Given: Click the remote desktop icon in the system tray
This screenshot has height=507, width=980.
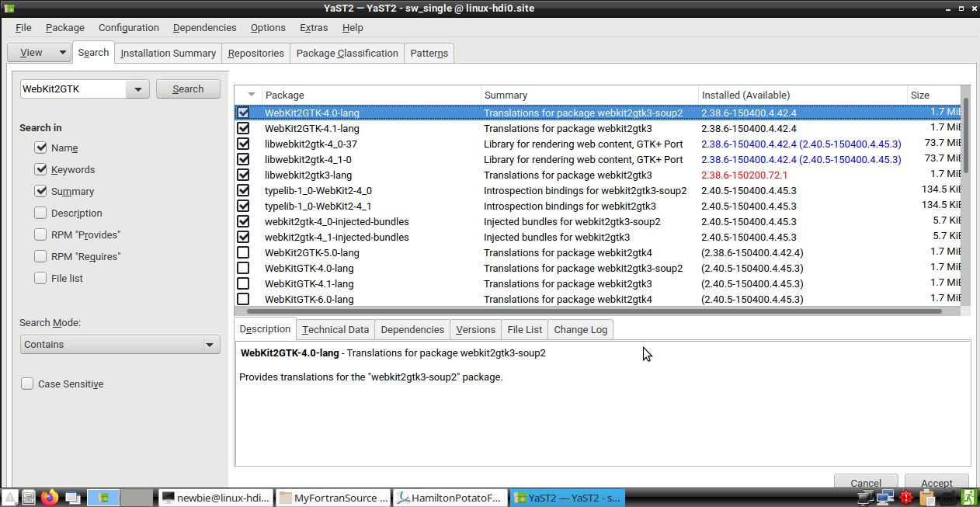Looking at the screenshot, I should click(x=865, y=498).
